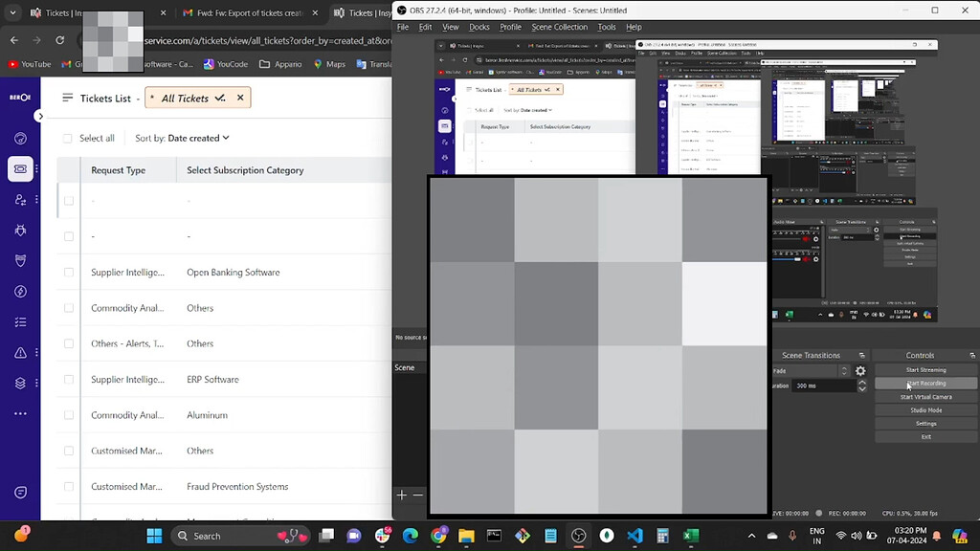Launch Excel from the taskbar
The height and width of the screenshot is (551, 980).
click(691, 536)
